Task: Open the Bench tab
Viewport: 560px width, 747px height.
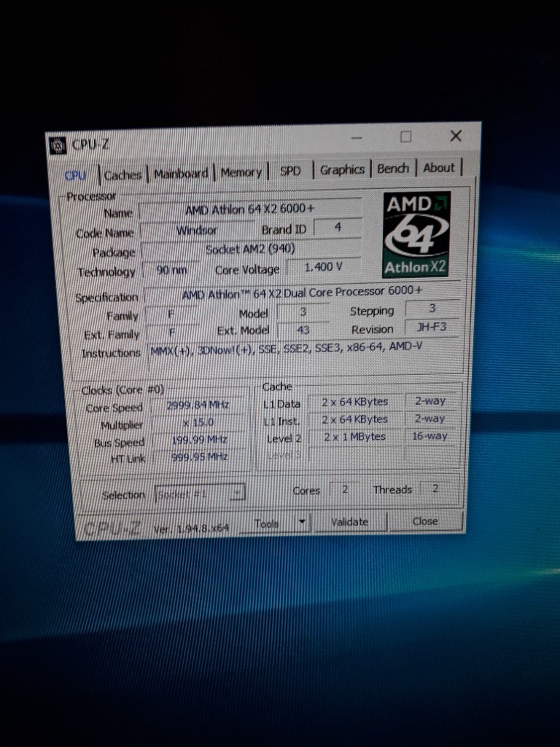Action: [393, 169]
